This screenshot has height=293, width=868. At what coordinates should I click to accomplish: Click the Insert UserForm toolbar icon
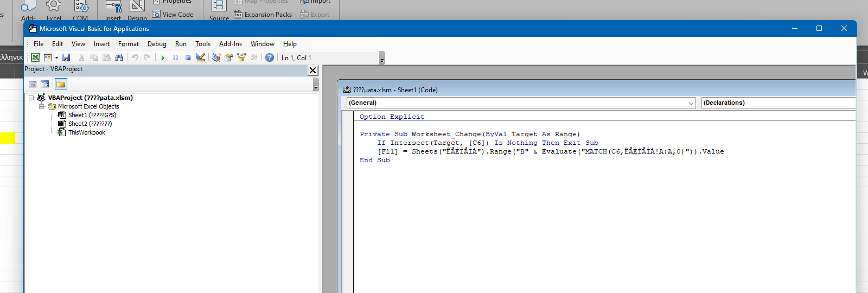click(x=47, y=58)
